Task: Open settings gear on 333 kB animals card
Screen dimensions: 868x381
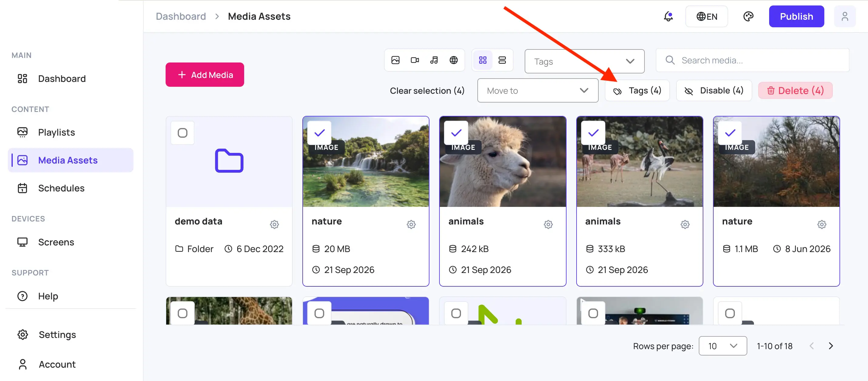Action: coord(685,224)
